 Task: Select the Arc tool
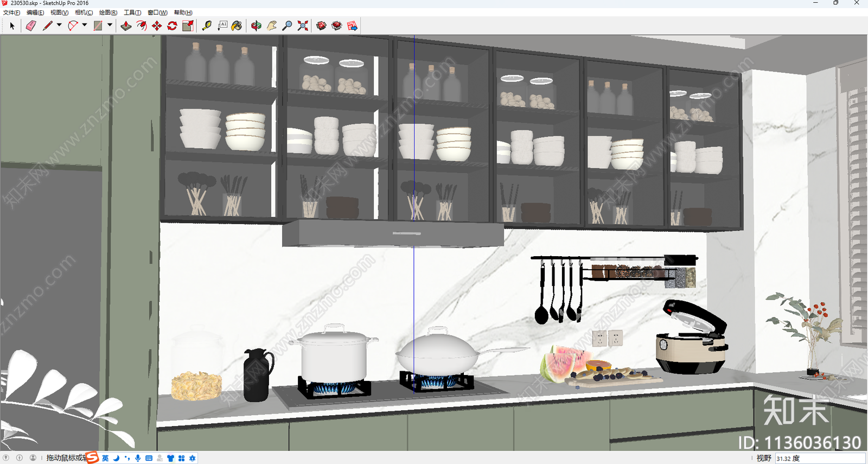(x=73, y=26)
